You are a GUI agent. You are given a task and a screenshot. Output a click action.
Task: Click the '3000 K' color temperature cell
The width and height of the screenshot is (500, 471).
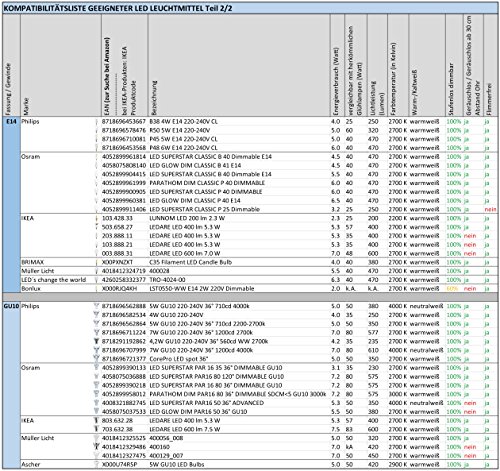(398, 394)
